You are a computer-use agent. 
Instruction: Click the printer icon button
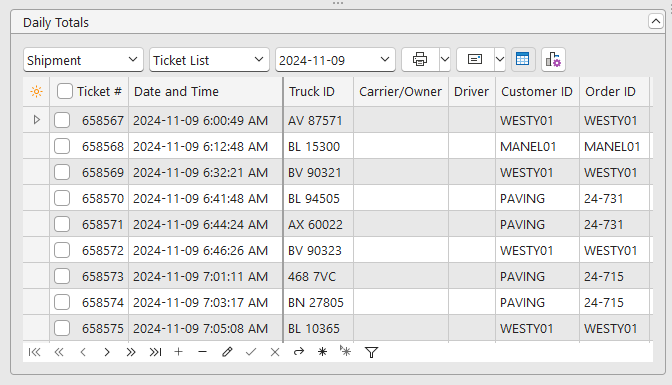(420, 59)
